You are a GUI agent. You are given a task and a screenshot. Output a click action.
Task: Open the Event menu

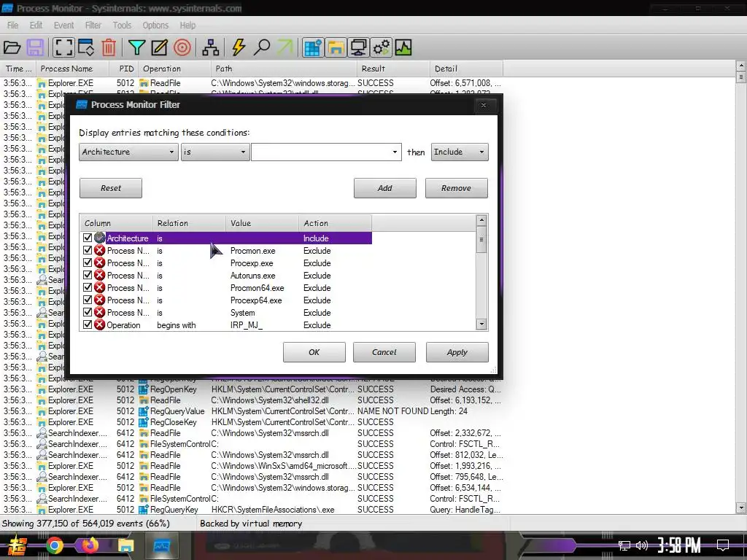tap(64, 26)
